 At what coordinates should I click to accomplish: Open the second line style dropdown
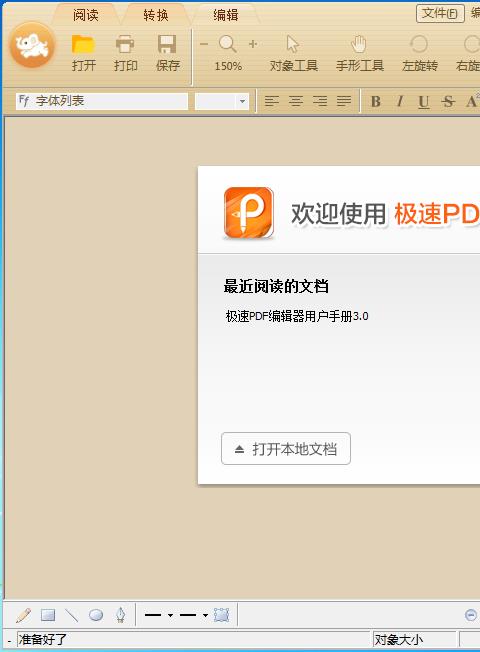[205, 615]
